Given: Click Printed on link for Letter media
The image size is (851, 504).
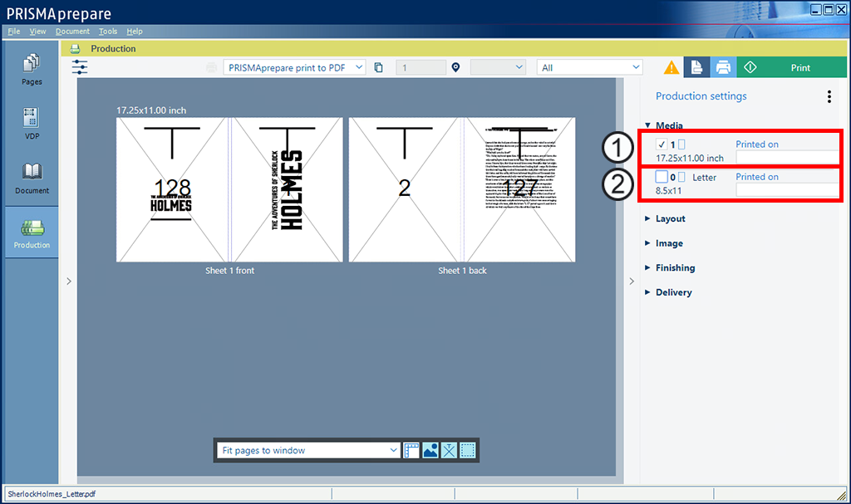Looking at the screenshot, I should click(756, 177).
